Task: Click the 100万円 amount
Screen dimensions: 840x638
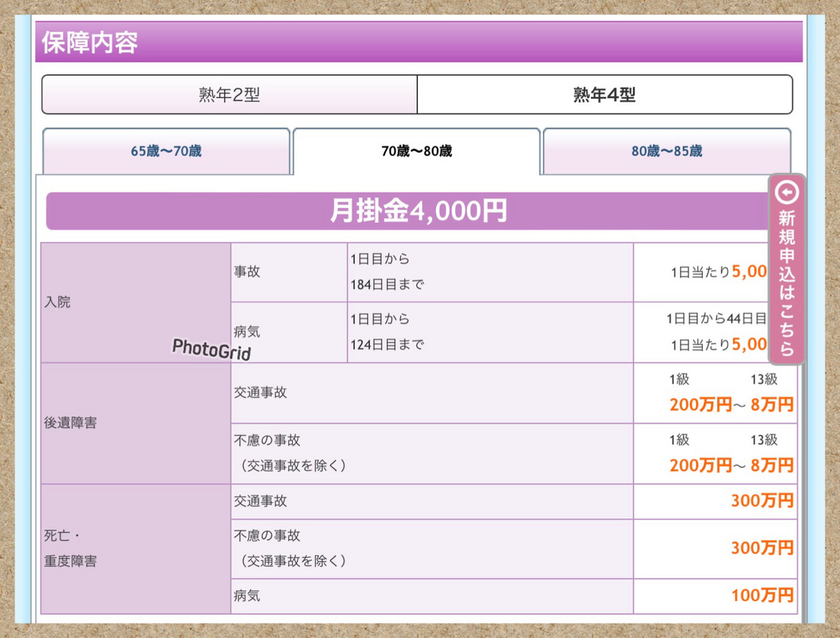Action: pyautogui.click(x=762, y=596)
